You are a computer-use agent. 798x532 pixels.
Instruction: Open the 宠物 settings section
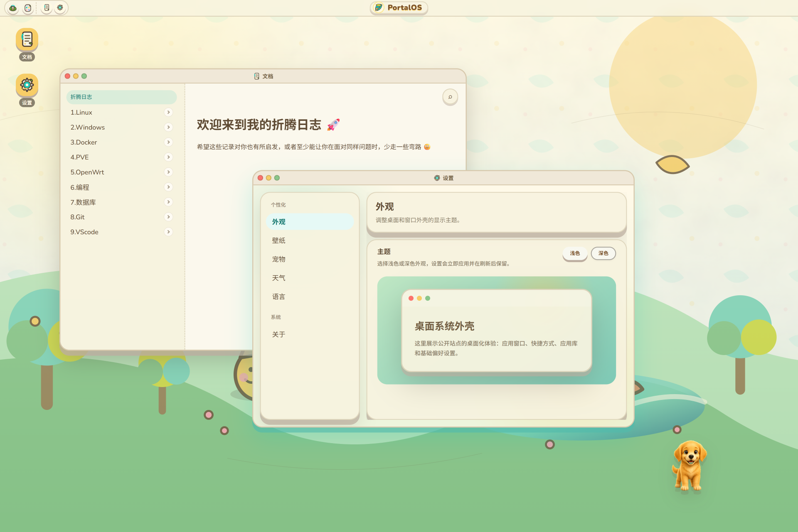(310, 259)
